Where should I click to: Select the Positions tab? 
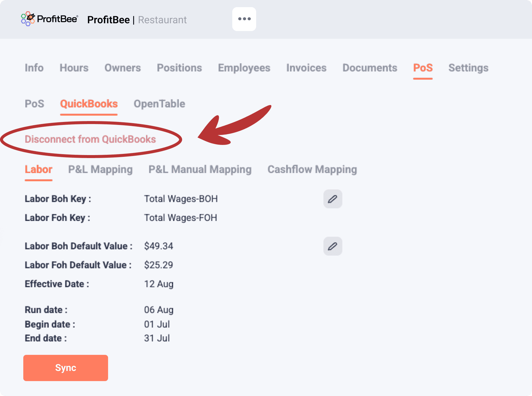(x=179, y=68)
